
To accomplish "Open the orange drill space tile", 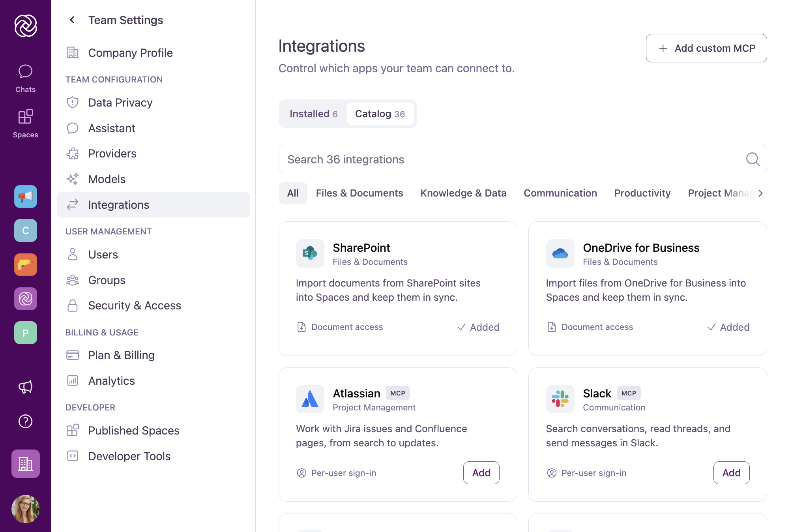I will 26,264.
